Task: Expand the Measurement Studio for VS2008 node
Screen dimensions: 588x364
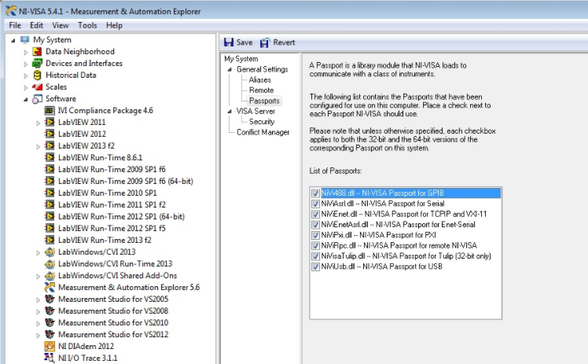Action: point(38,311)
